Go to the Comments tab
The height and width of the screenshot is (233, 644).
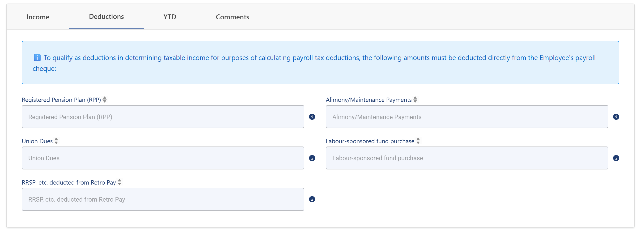pos(232,17)
